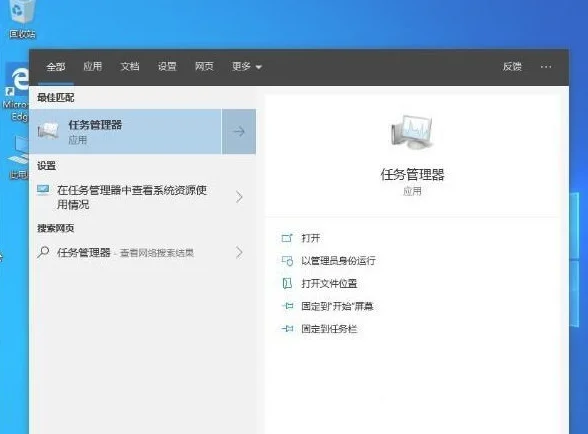This screenshot has width=588, height=434.
Task: Open web search result for 任务管理器
Action: (x=125, y=253)
